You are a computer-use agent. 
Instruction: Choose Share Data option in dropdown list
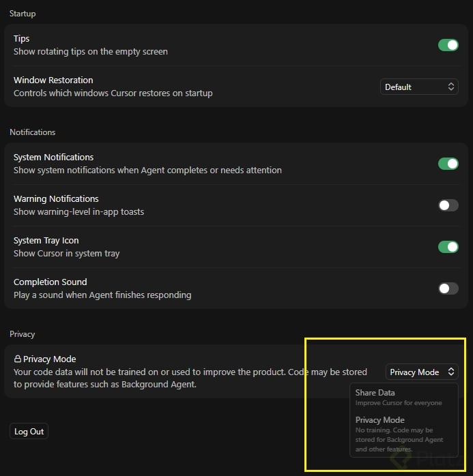point(404,398)
